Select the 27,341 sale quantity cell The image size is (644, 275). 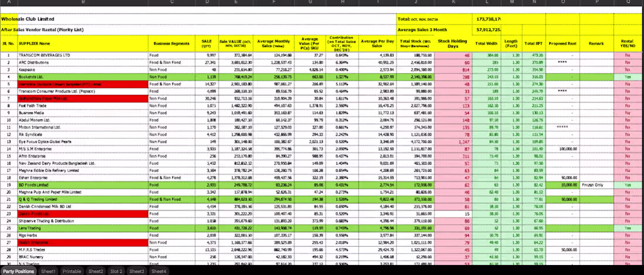pyautogui.click(x=207, y=62)
